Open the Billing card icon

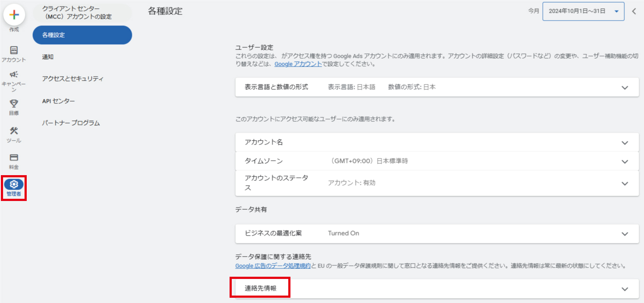[14, 158]
